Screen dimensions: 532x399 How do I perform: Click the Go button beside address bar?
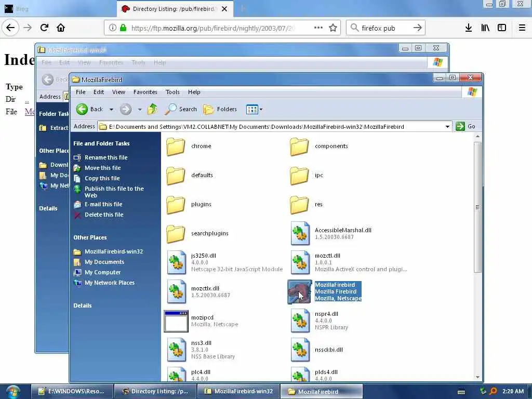coord(465,126)
